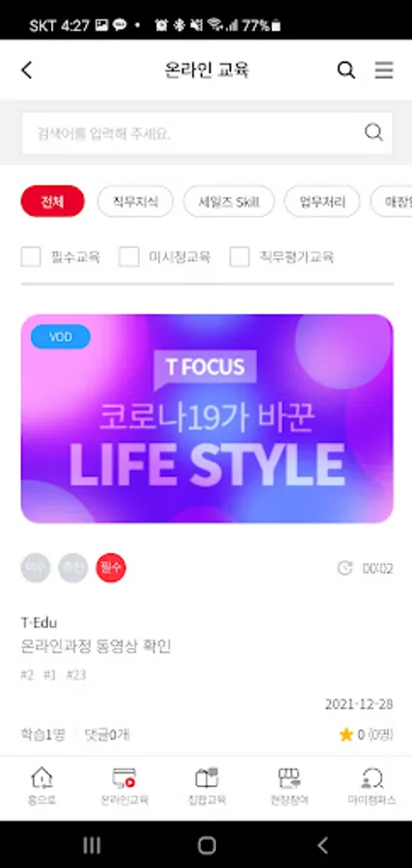Select the 업무처리 category tab
412x868 pixels.
click(x=322, y=202)
